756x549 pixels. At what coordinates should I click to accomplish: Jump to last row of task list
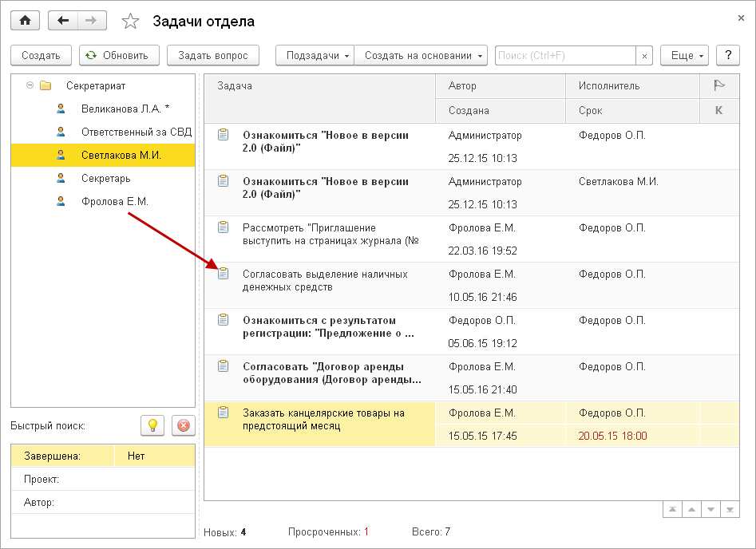730,509
